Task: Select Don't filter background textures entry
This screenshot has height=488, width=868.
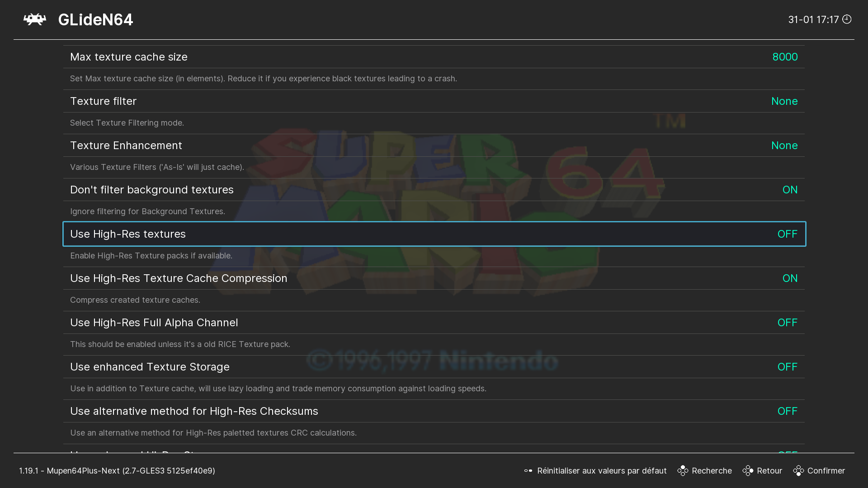Action: click(x=434, y=190)
